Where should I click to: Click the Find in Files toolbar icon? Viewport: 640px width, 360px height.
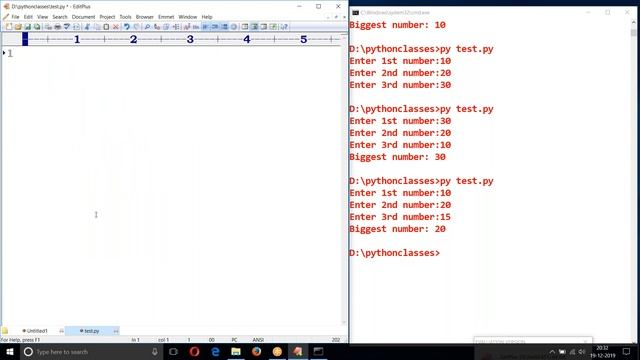[166, 27]
